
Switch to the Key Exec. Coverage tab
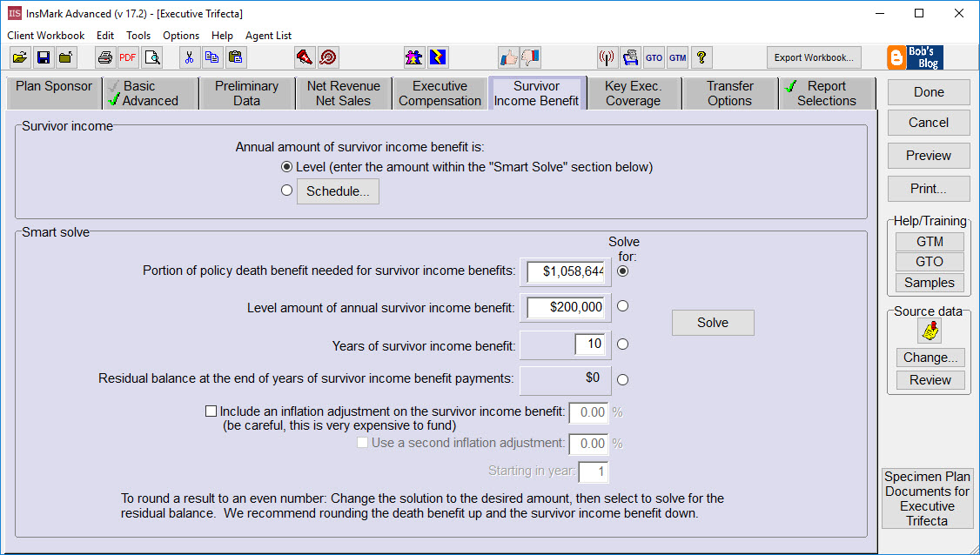pos(634,91)
